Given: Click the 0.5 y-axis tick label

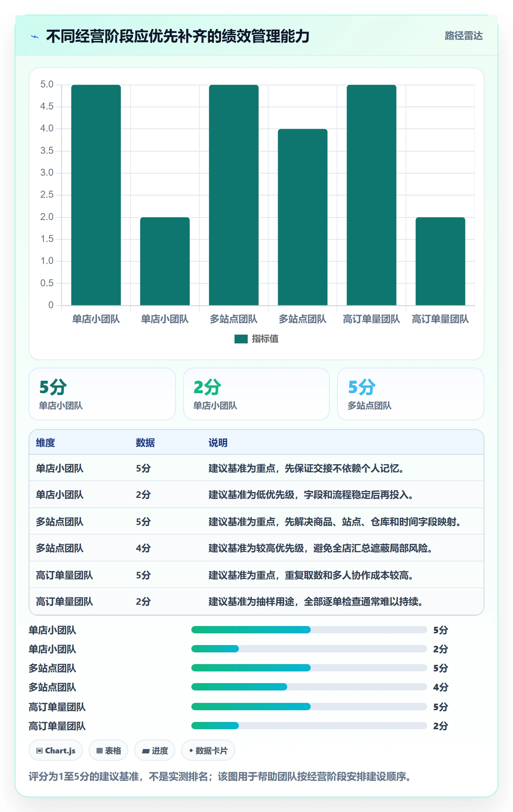Looking at the screenshot, I should [47, 283].
